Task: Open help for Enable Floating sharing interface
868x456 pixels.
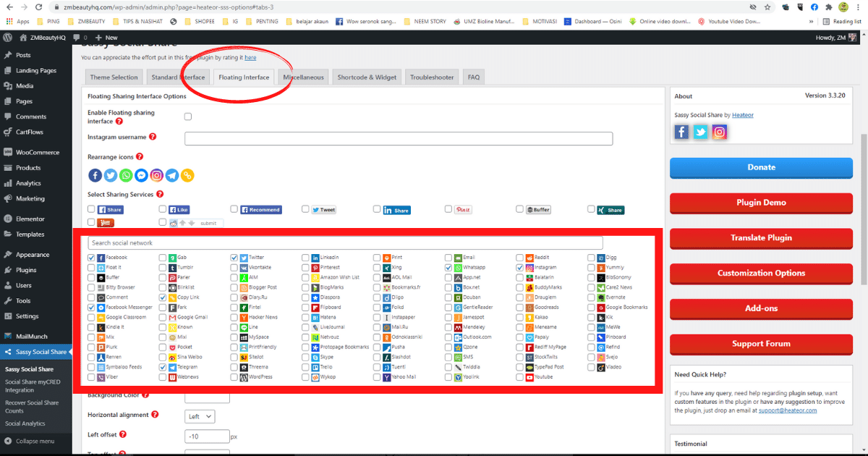Action: [119, 122]
